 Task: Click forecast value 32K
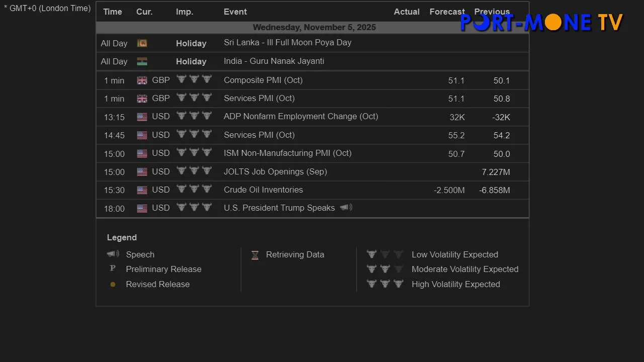(x=457, y=117)
